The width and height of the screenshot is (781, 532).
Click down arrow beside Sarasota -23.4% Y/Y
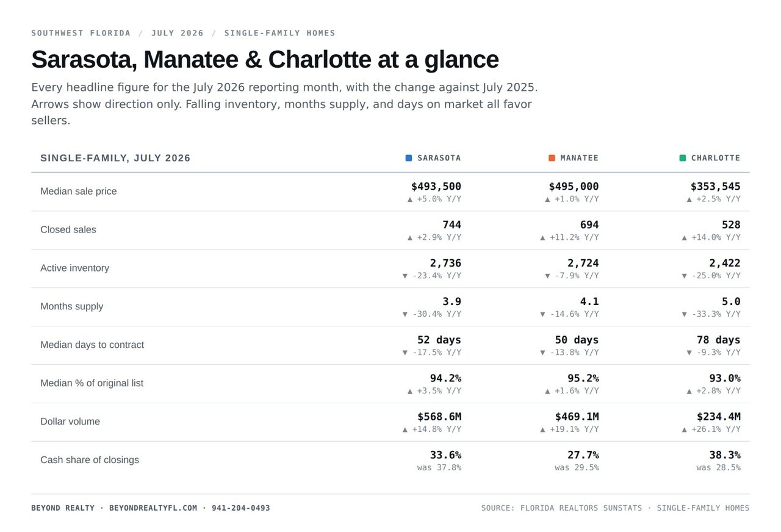point(405,276)
